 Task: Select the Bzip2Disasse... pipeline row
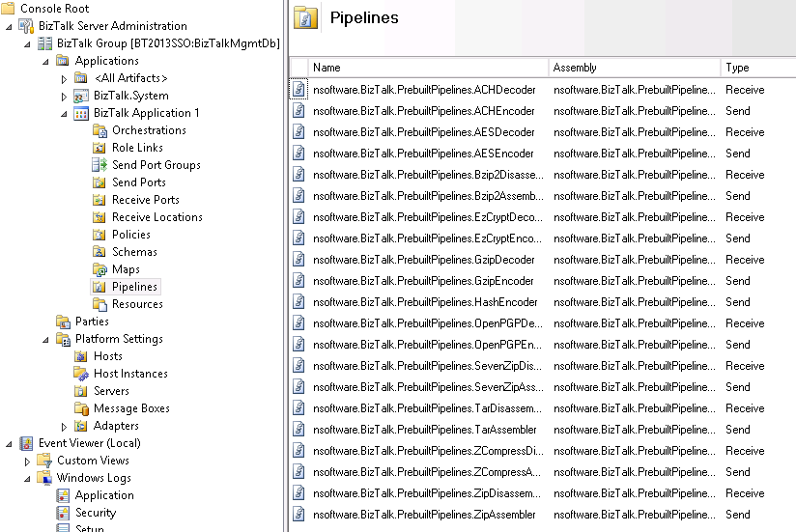point(542,175)
